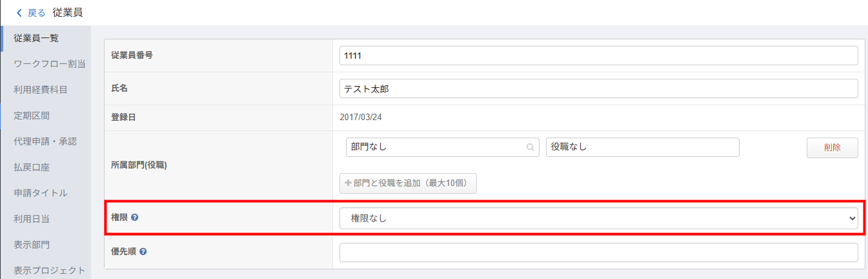868x279 pixels.
Task: Open 従業員一覧 in sidebar
Action: (36, 38)
